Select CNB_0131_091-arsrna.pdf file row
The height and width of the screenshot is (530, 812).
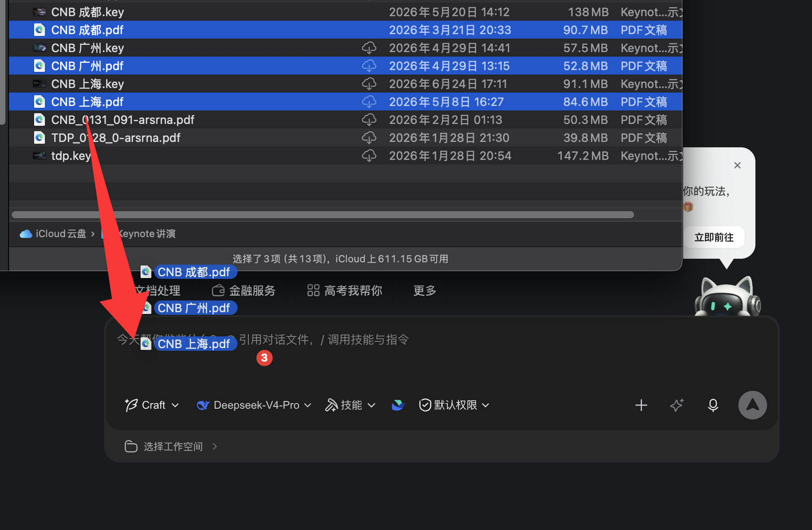coord(345,120)
